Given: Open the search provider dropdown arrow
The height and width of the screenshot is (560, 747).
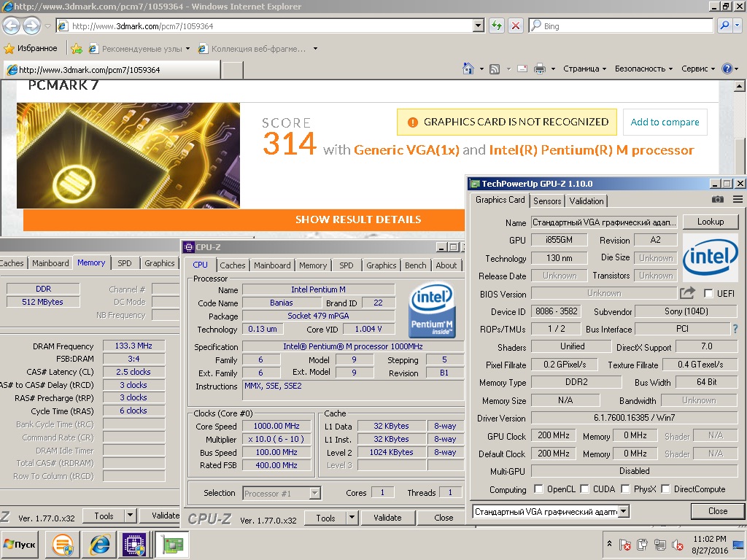Looking at the screenshot, I should pyautogui.click(x=738, y=26).
